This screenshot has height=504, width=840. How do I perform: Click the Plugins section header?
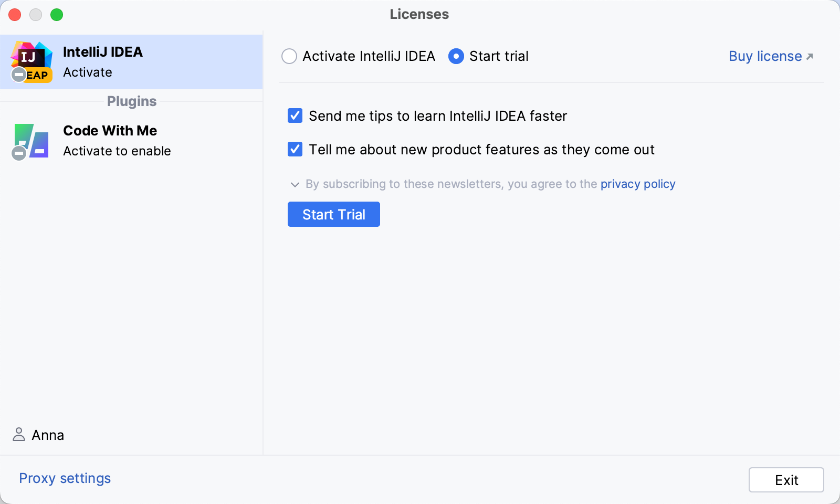[132, 101]
